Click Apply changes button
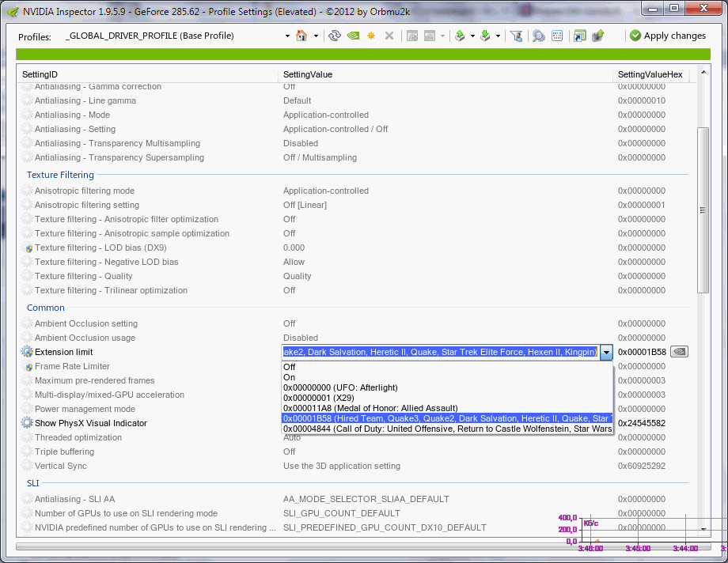Image resolution: width=728 pixels, height=563 pixels. [668, 36]
